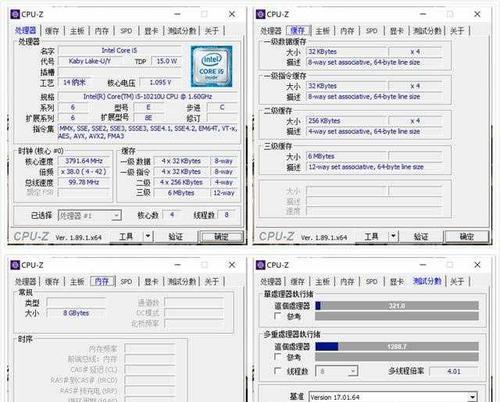Click 线程数 value 8 in the 处理器 window

pos(226,215)
